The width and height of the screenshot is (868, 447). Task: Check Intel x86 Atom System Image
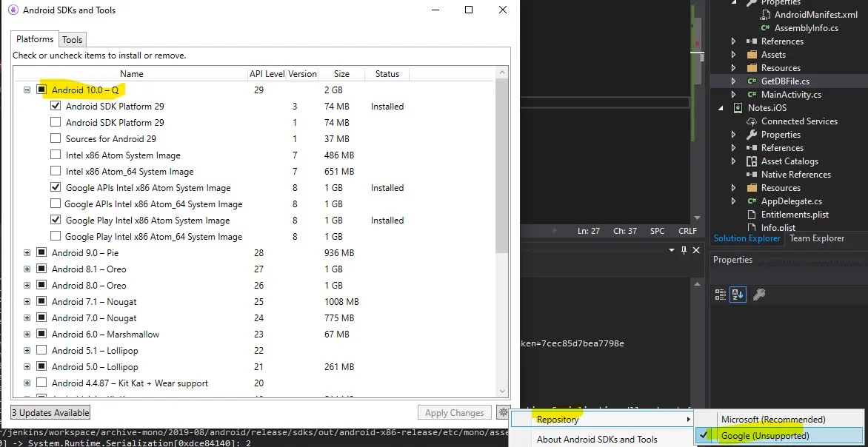point(56,155)
